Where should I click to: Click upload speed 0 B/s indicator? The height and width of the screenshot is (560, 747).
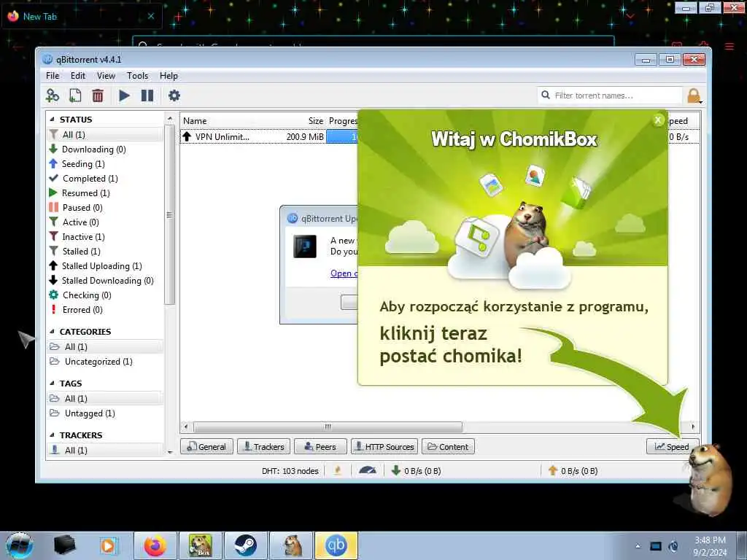573,471
